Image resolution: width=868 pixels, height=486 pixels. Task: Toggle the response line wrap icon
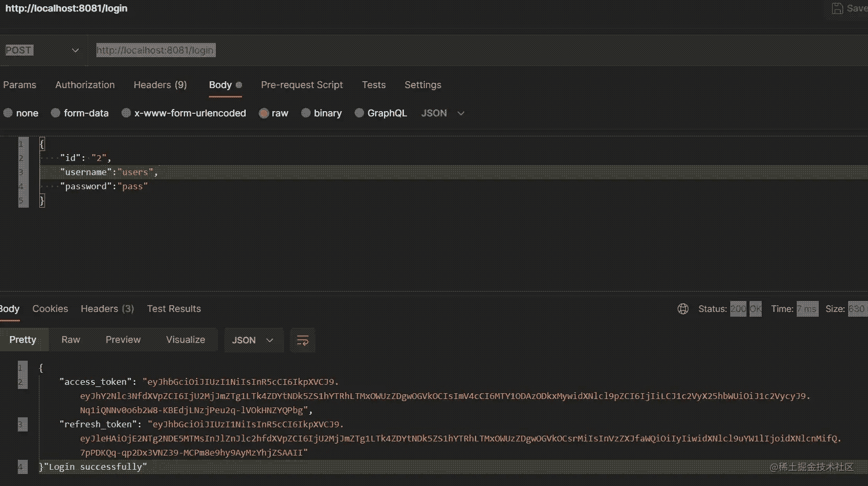pyautogui.click(x=302, y=340)
